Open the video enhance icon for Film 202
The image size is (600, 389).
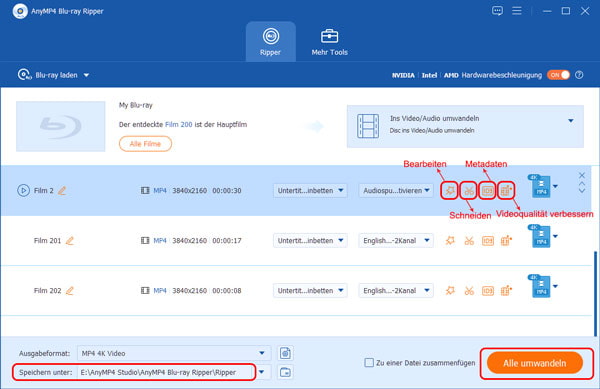[506, 291]
